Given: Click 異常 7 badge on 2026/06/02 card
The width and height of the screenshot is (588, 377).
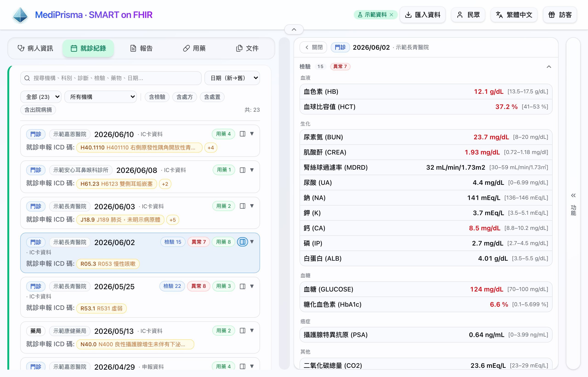Looking at the screenshot, I should 199,242.
